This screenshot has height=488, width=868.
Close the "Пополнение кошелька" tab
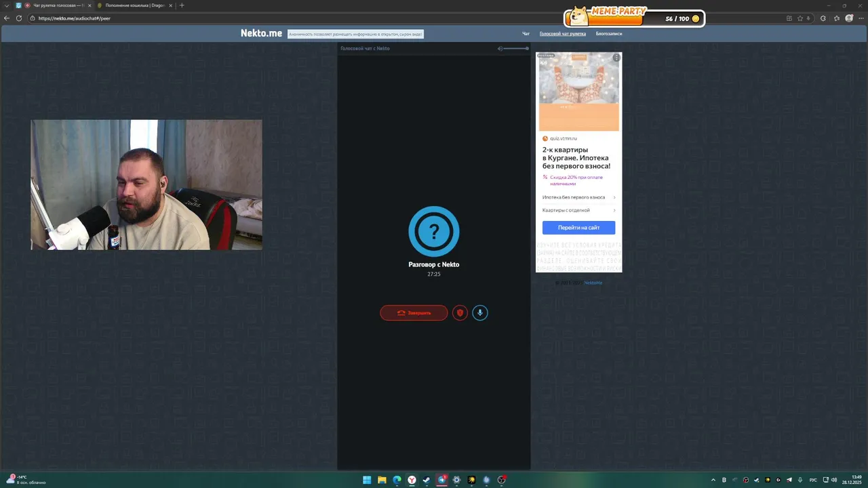(x=171, y=5)
